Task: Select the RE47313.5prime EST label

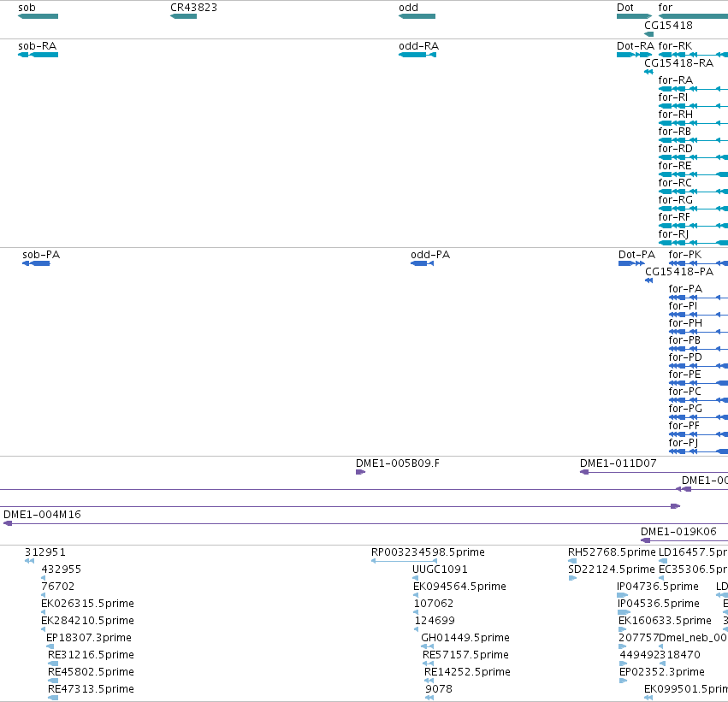Action: coord(91,689)
